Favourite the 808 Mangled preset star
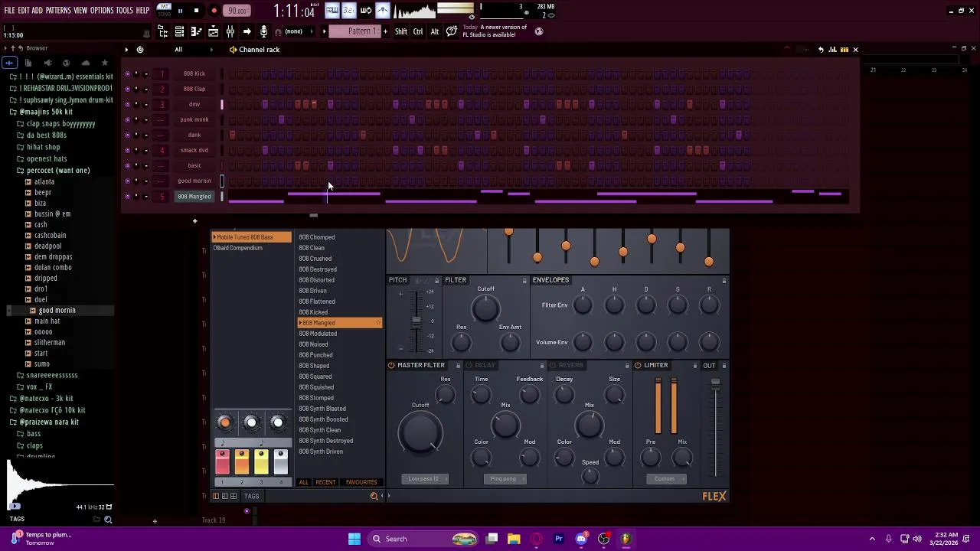The image size is (980, 551). pos(377,323)
